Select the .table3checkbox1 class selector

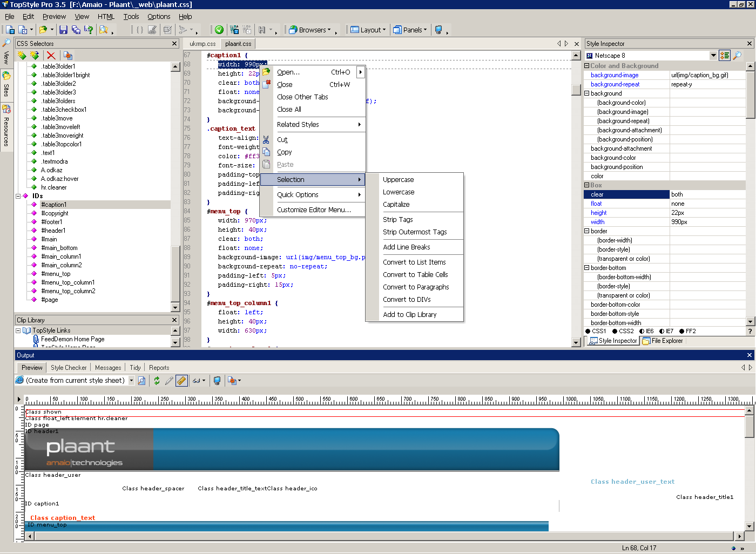click(x=64, y=110)
